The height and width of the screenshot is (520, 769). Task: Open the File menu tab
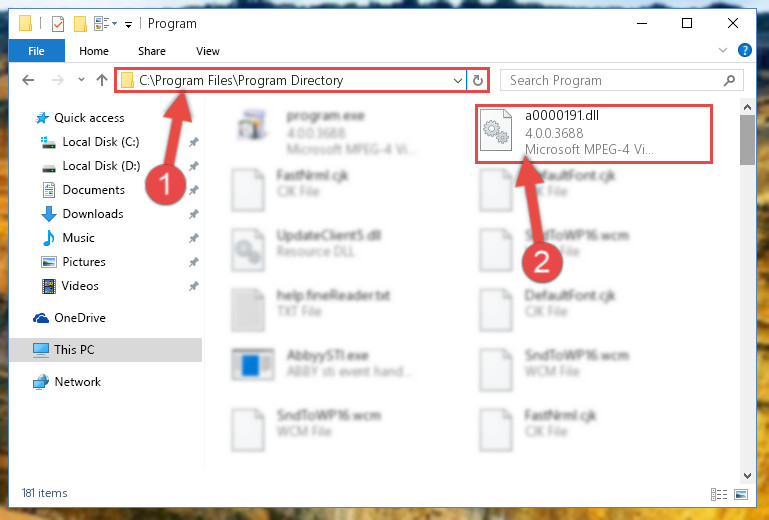[x=36, y=51]
